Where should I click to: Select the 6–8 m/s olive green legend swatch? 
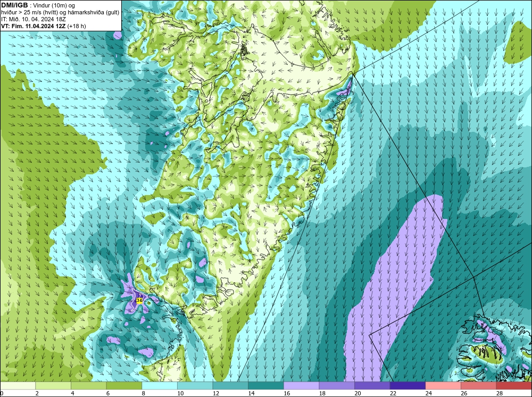[x=124, y=386]
